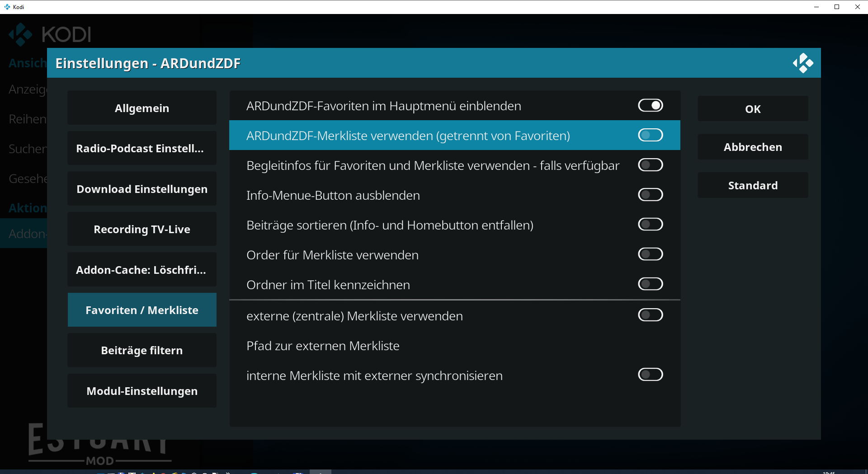Viewport: 868px width, 474px height.
Task: Select Pfad zur externen Merkliste field
Action: pyautogui.click(x=455, y=346)
